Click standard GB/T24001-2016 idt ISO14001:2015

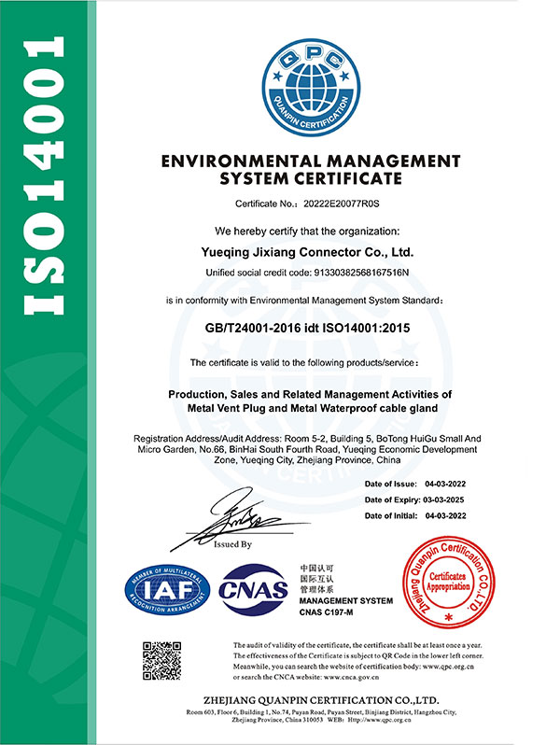(307, 329)
